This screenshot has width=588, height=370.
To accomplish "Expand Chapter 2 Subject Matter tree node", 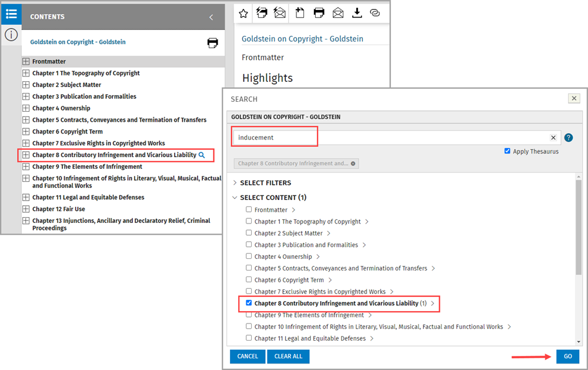I will tap(26, 85).
